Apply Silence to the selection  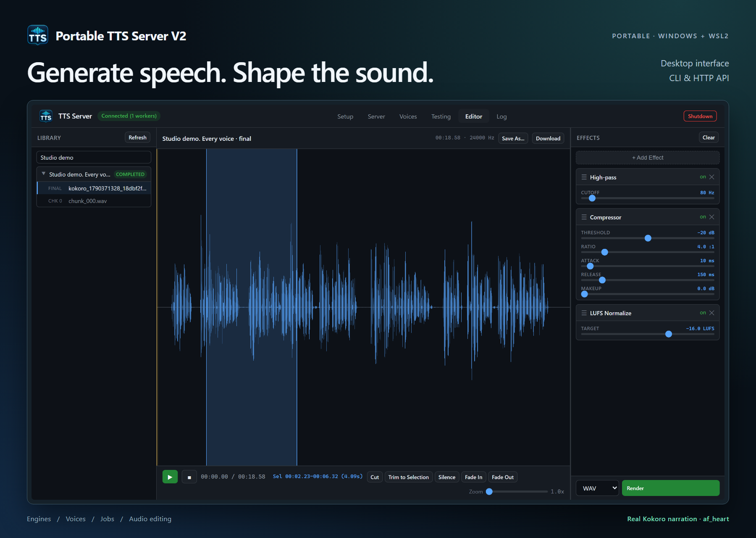point(447,477)
